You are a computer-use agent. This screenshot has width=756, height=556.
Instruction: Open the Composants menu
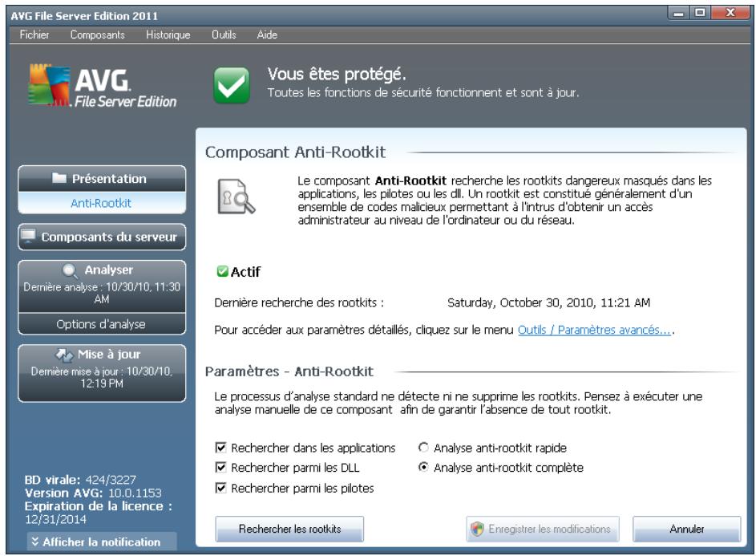pos(97,34)
